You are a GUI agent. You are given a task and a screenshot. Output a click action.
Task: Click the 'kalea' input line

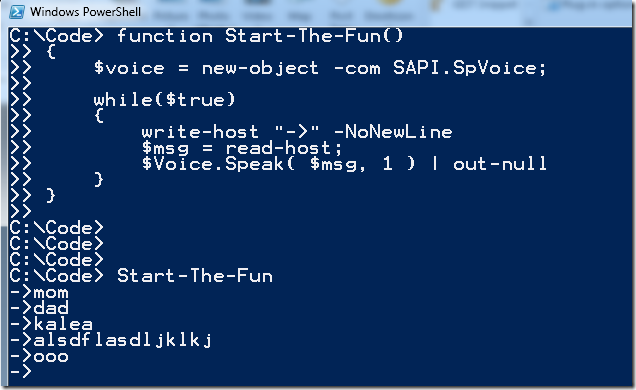pos(51,324)
